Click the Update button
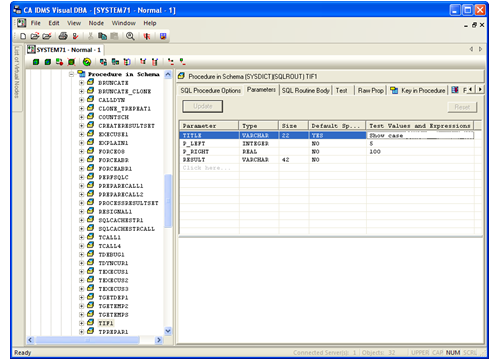Image resolution: width=489 pixels, height=360 pixels. [x=203, y=106]
